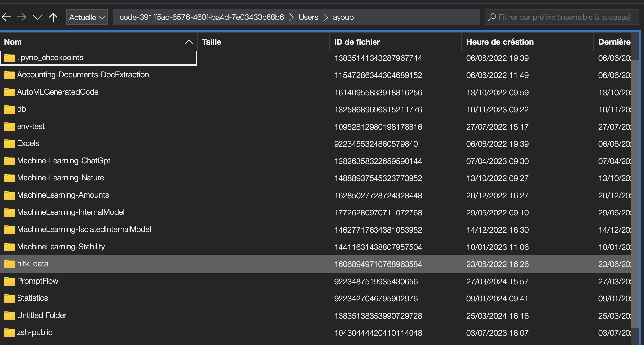The width and height of the screenshot is (644, 345).
Task: Click the MachineLearning-Amounts folder name
Action: pos(63,195)
